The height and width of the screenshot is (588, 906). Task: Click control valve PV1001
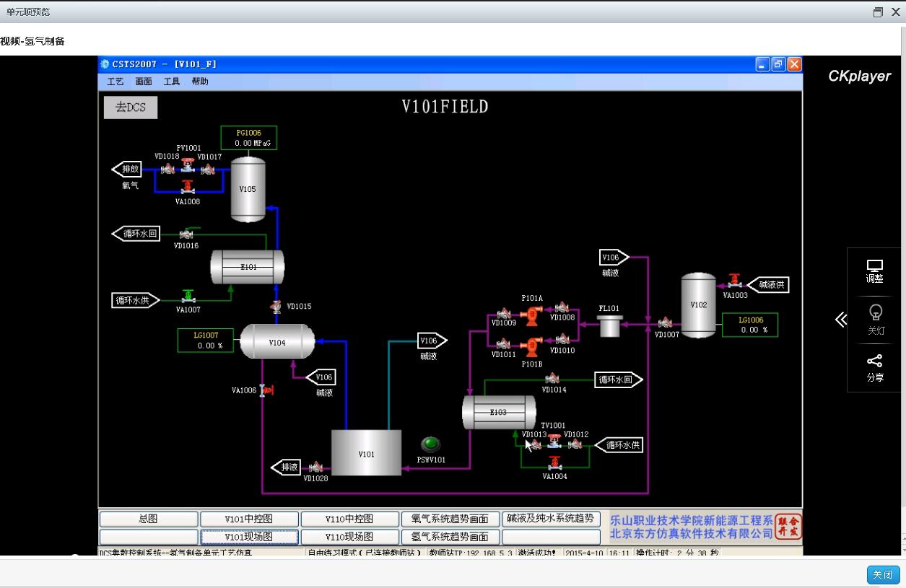tap(188, 165)
